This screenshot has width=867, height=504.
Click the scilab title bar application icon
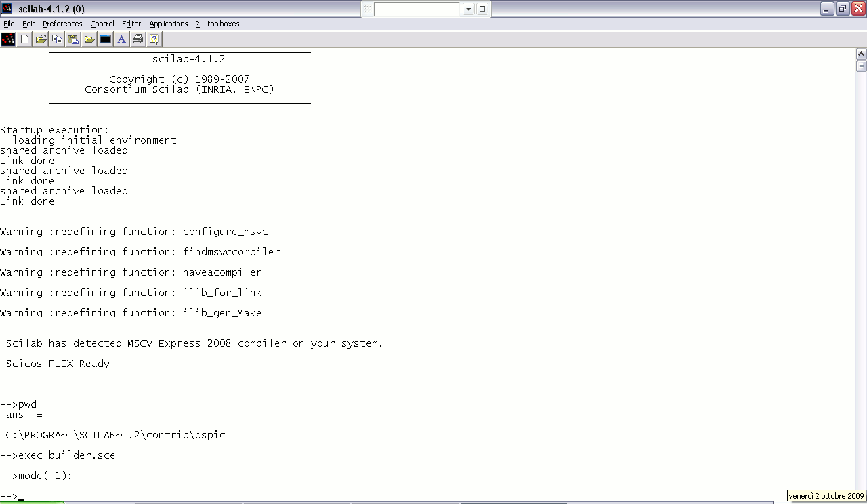click(7, 9)
